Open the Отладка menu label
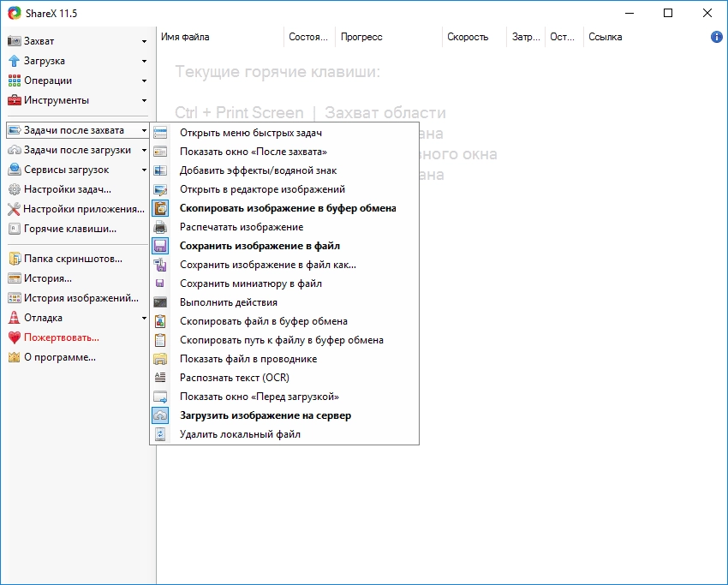 pyautogui.click(x=43, y=318)
